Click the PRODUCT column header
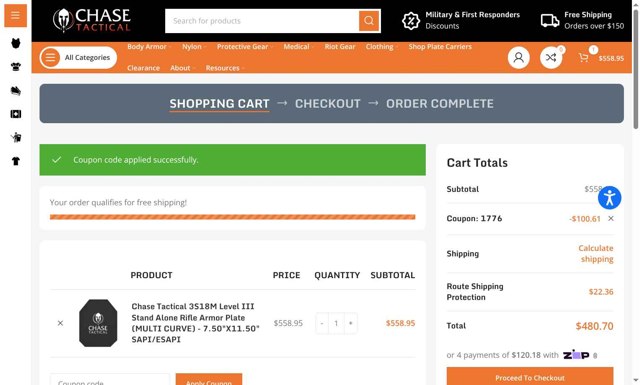The height and width of the screenshot is (385, 640). 151,275
